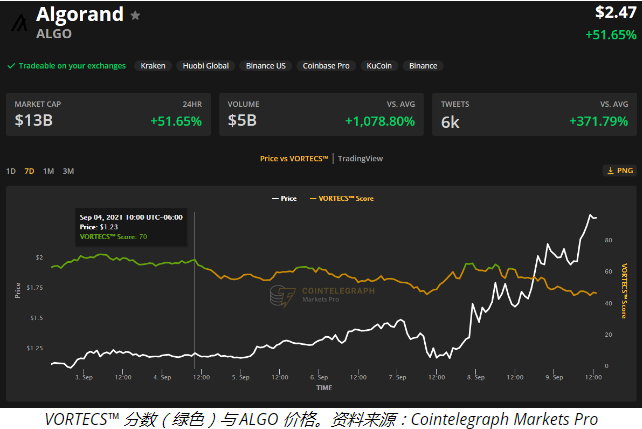Select the Binance exchange tag

(x=423, y=66)
